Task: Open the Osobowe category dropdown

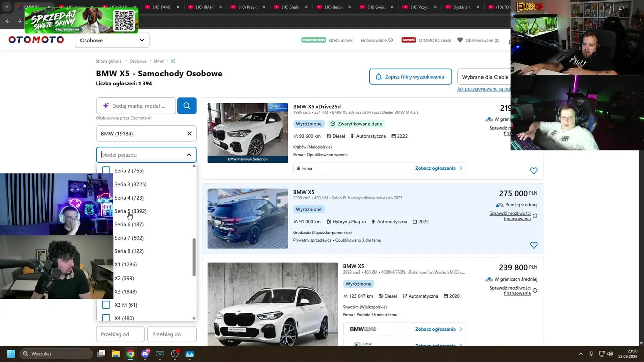Action: (x=112, y=40)
